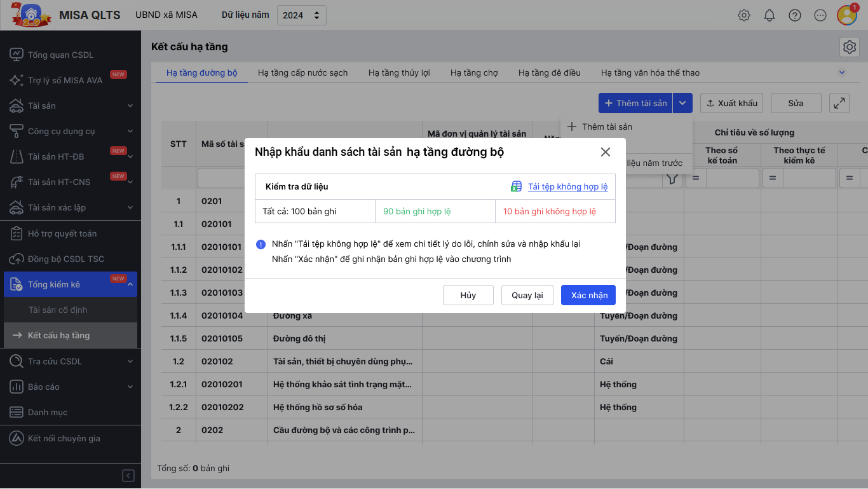Switch to Hạ tầng cấp nước sạch tab
Viewport: 868px width, 489px height.
pos(302,72)
